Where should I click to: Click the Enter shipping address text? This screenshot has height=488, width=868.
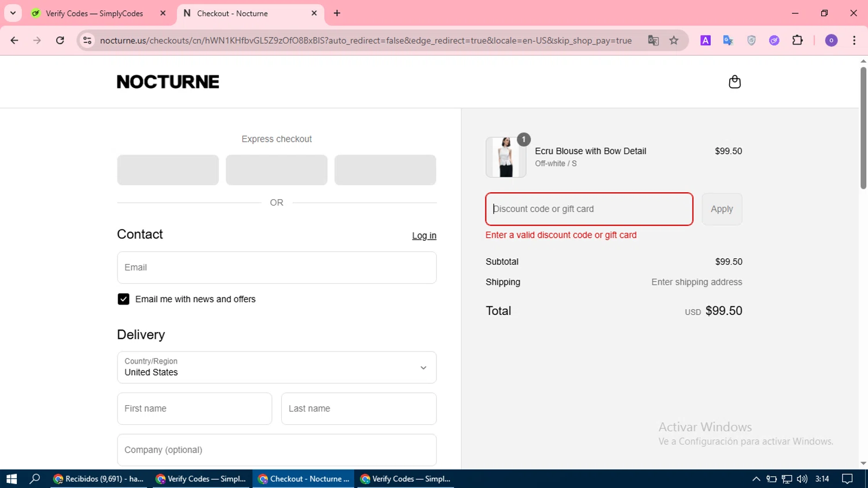[x=697, y=282]
